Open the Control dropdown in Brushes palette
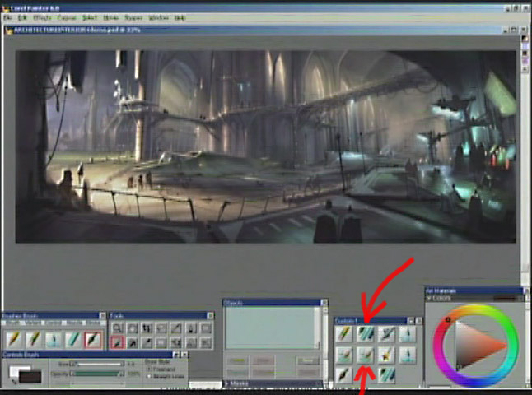Image resolution: width=532 pixels, height=395 pixels. 54,323
